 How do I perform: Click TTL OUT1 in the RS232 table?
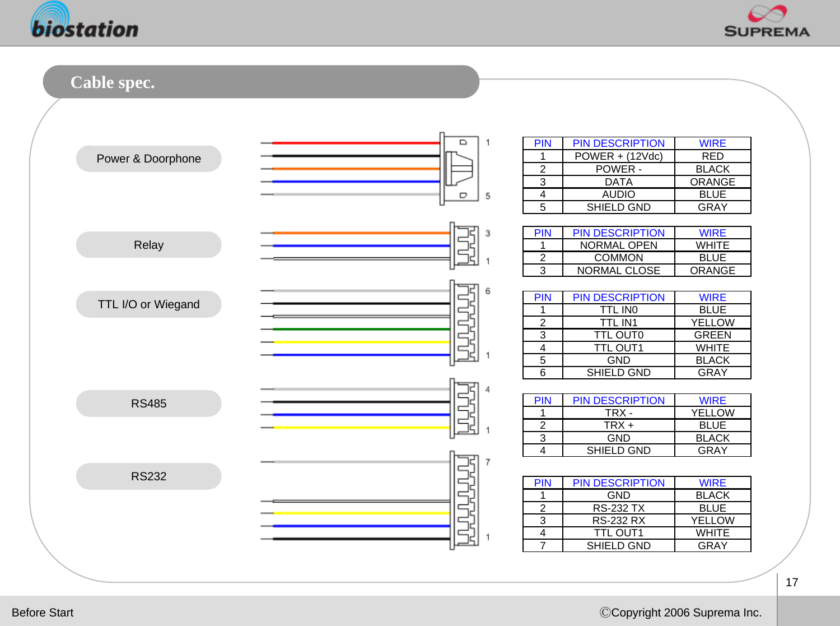click(619, 533)
